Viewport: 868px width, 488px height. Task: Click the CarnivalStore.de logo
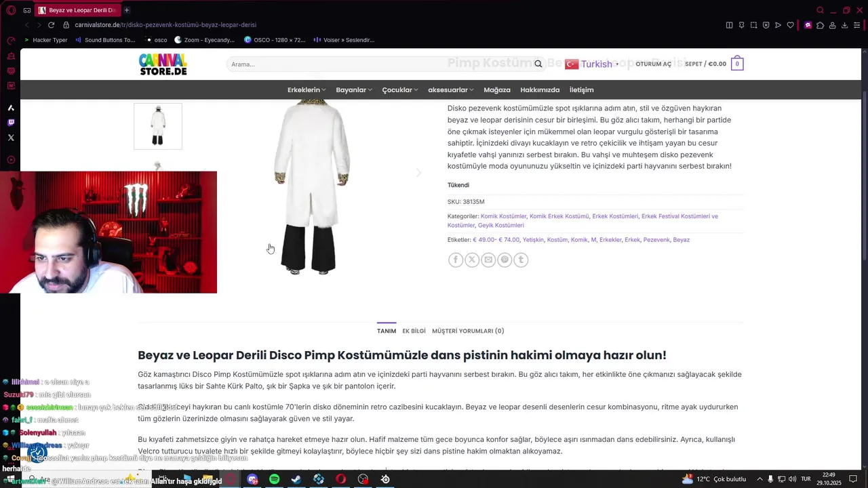click(163, 64)
